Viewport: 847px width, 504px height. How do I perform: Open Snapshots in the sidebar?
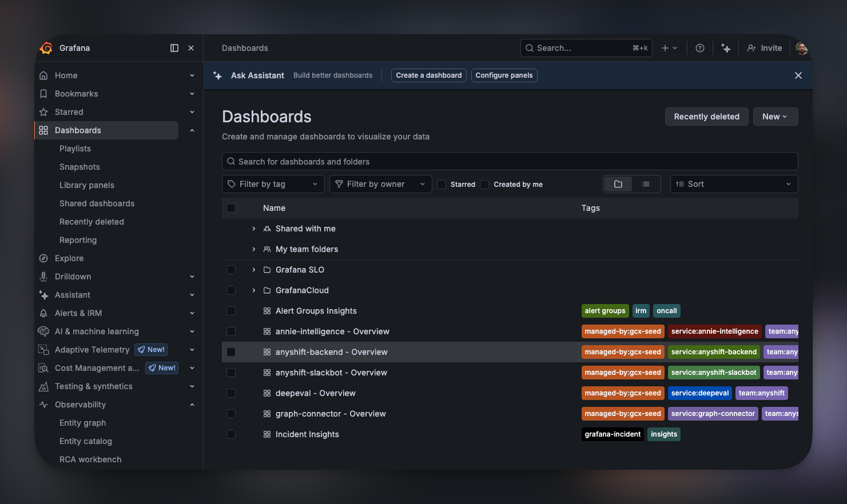point(79,167)
